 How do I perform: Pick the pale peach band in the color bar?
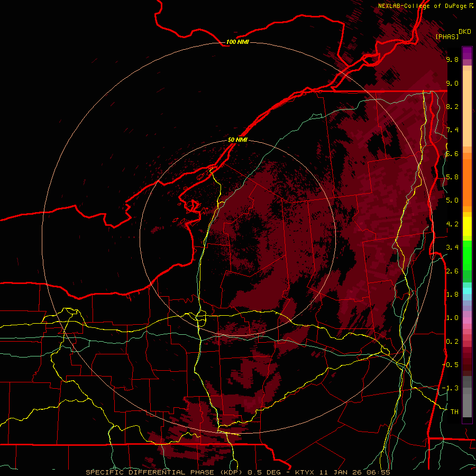point(467,109)
